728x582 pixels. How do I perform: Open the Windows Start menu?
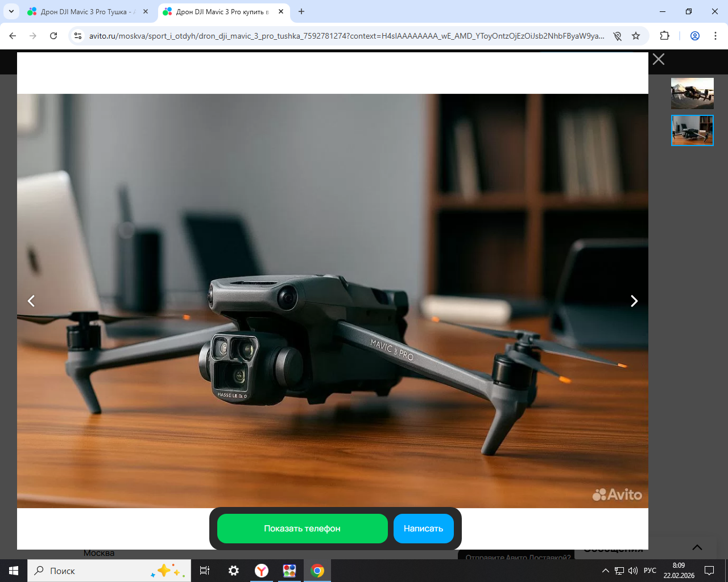pyautogui.click(x=14, y=571)
